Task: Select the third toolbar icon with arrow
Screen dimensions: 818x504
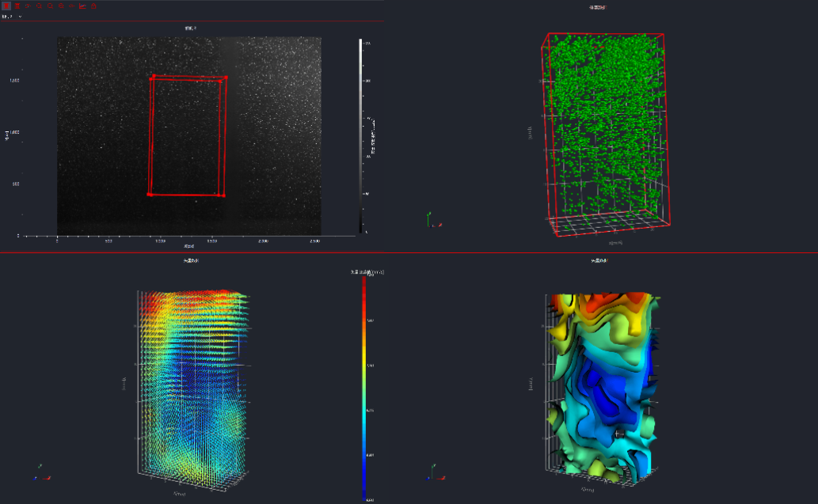Action: click(x=28, y=6)
